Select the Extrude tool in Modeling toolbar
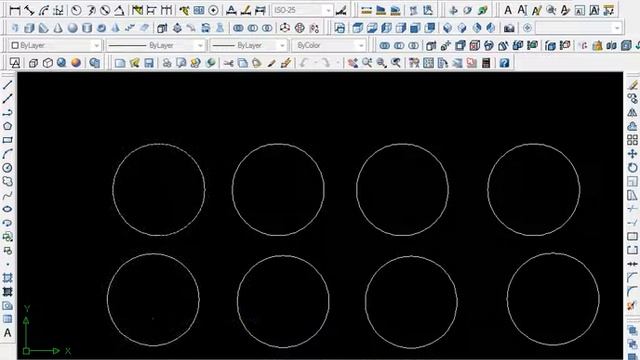 tap(162, 28)
